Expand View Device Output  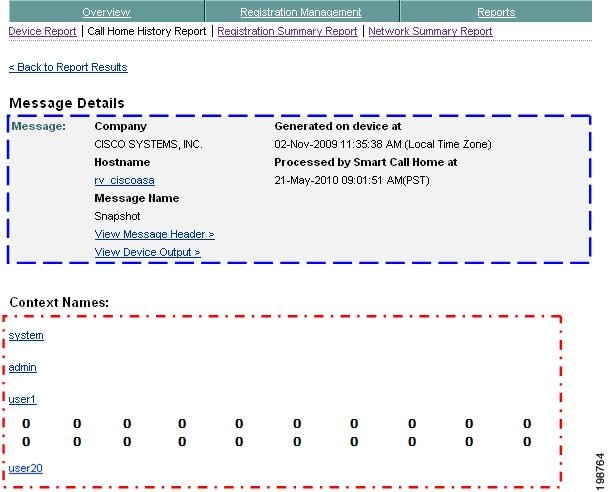coord(148,252)
